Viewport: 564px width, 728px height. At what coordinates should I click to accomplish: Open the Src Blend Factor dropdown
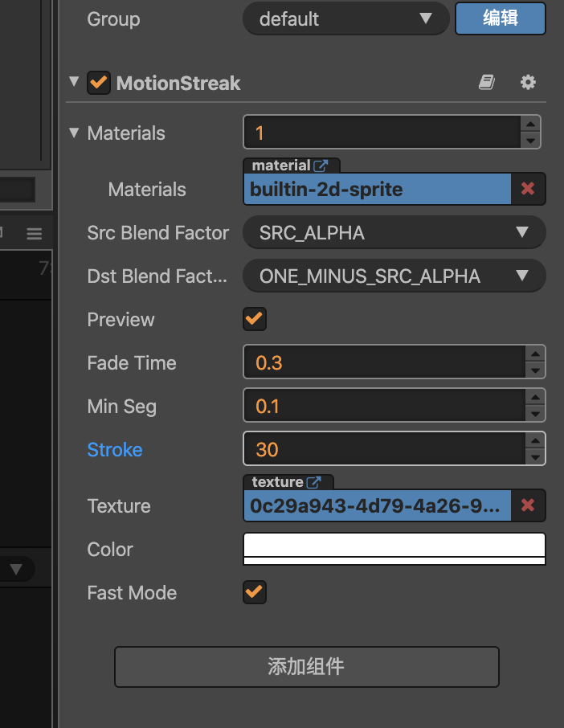tap(394, 233)
